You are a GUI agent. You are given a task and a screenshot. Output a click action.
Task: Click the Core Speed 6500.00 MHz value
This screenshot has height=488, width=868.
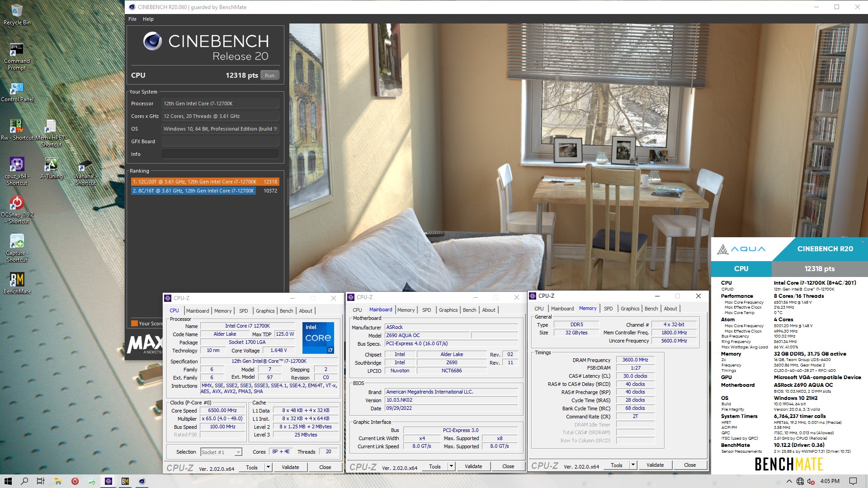(223, 410)
